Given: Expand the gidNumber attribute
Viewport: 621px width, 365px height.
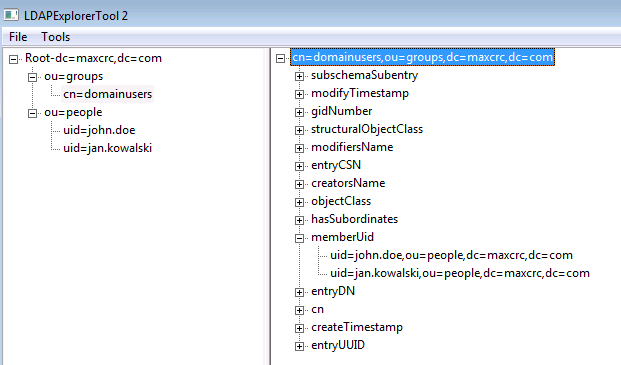Looking at the screenshot, I should (299, 112).
